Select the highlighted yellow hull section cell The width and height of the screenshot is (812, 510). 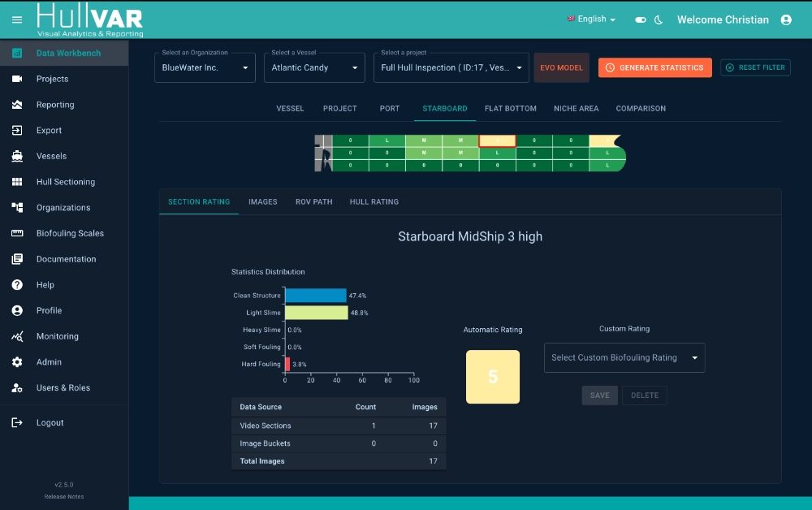coord(497,140)
